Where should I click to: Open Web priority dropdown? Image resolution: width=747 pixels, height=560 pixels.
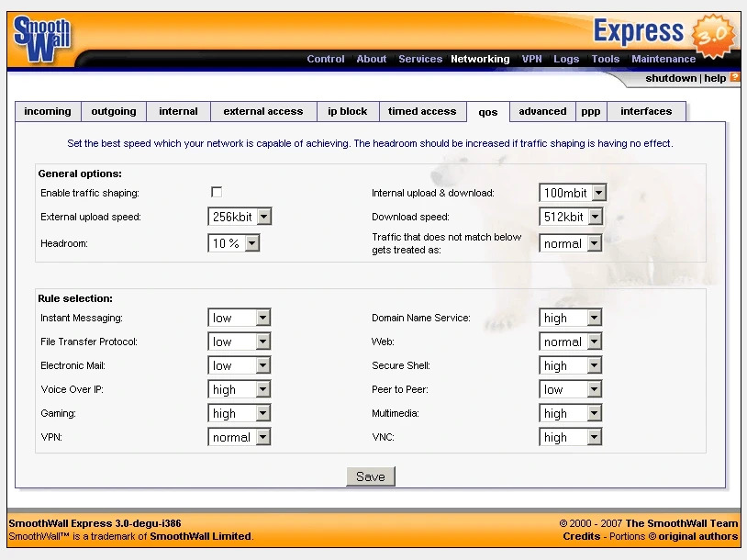point(570,342)
